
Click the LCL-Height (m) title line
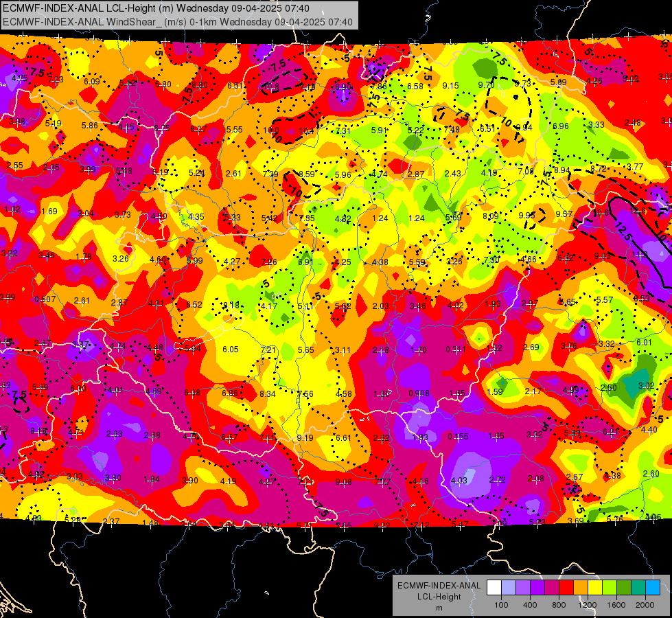156,8
